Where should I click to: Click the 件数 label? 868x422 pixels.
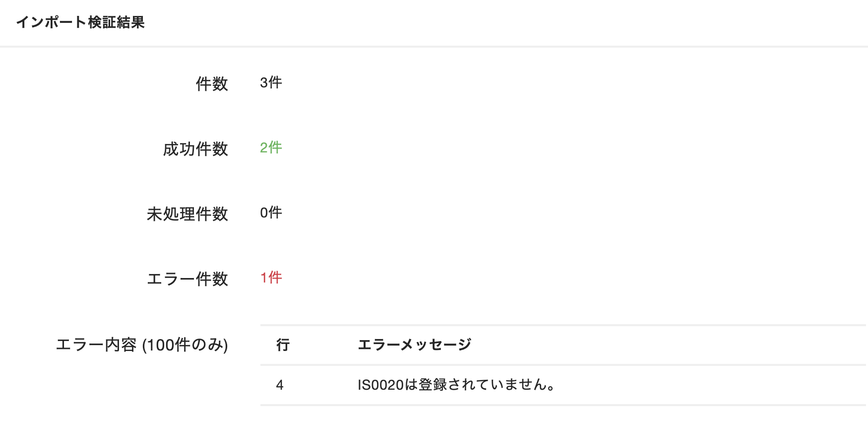tap(212, 83)
